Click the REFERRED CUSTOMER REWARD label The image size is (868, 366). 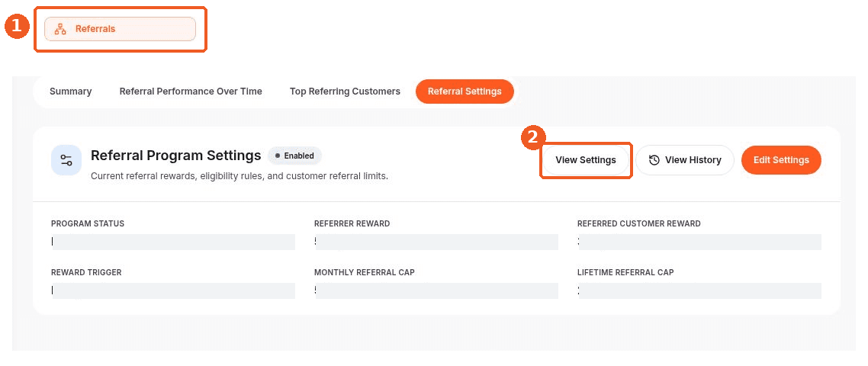[x=639, y=223]
